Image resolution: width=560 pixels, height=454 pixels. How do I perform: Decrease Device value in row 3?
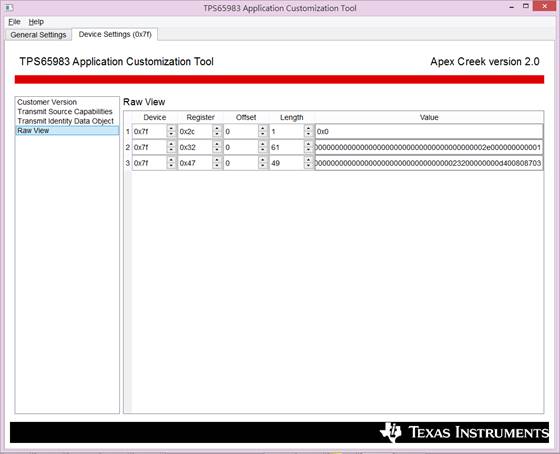pyautogui.click(x=171, y=166)
